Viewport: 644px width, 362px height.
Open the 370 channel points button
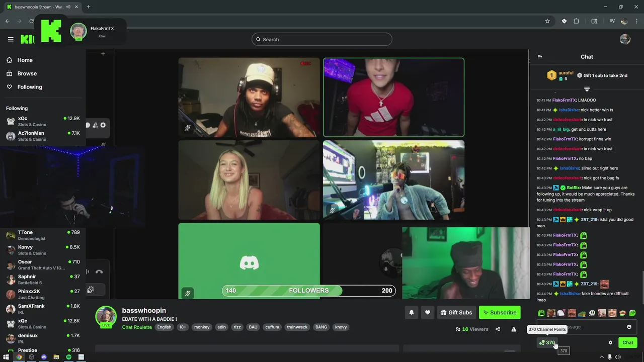pyautogui.click(x=547, y=343)
